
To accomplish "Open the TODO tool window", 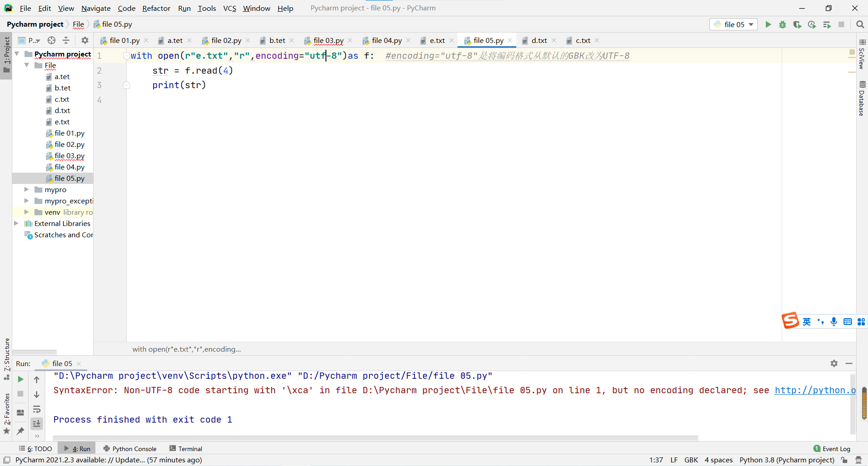I will 36,448.
